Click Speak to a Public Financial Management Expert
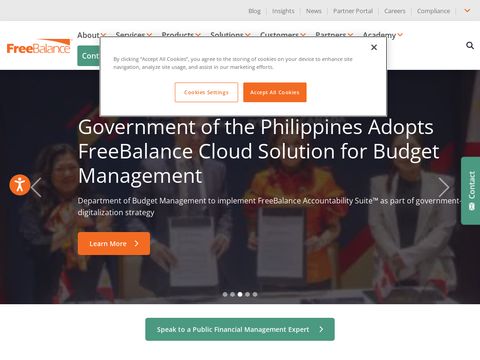Image resolution: width=480 pixels, height=360 pixels. click(x=240, y=329)
